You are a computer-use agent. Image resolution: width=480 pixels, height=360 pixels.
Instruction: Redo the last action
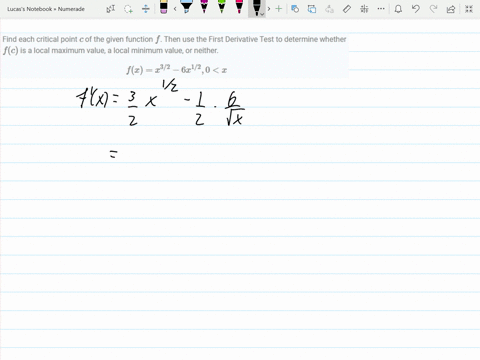pyautogui.click(x=433, y=9)
